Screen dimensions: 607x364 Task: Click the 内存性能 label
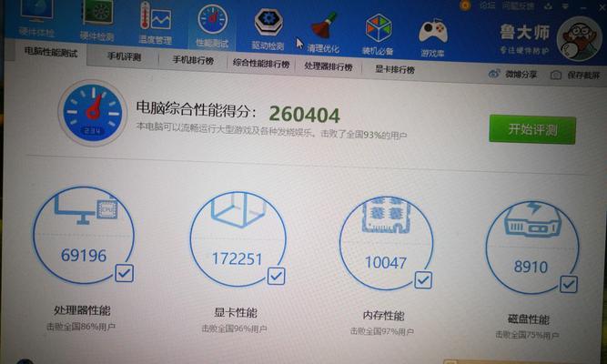tap(384, 315)
